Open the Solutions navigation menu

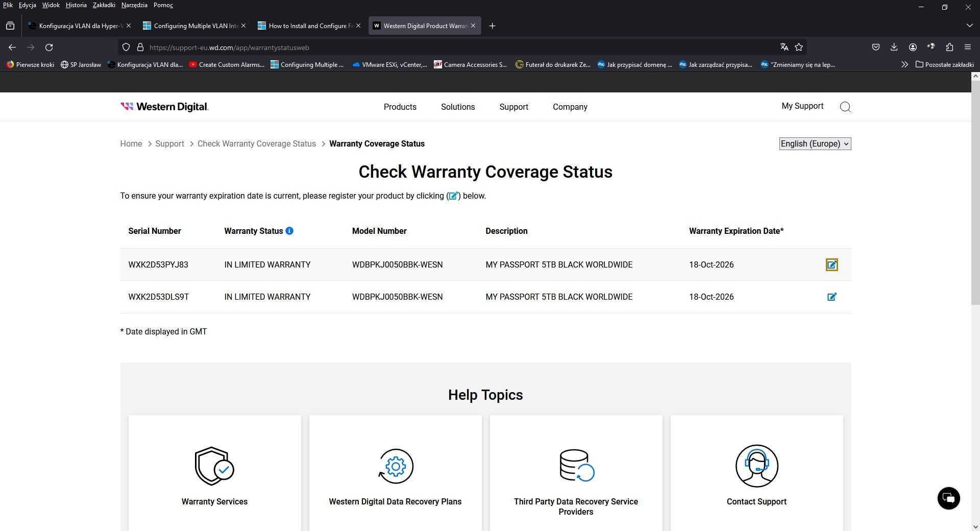457,107
